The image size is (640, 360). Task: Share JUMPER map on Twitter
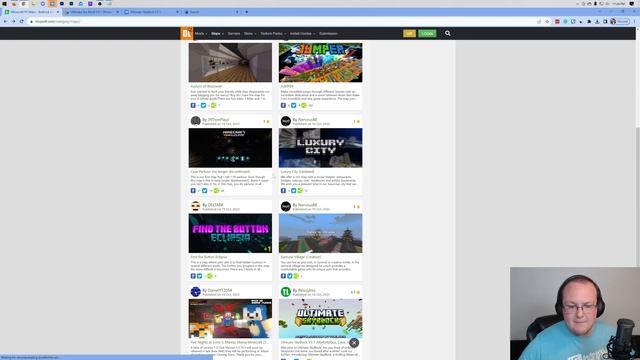tap(293, 105)
